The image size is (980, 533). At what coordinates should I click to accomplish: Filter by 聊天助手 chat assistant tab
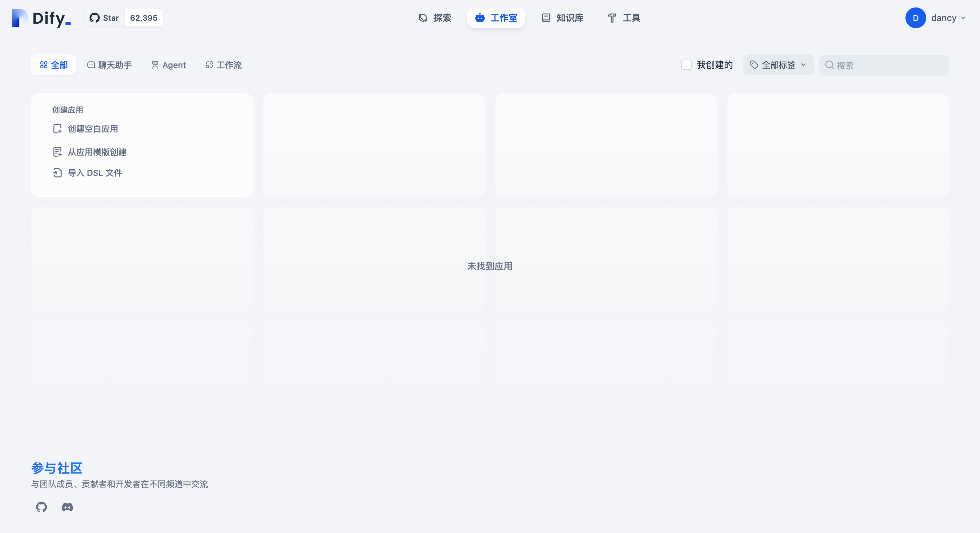(x=110, y=65)
